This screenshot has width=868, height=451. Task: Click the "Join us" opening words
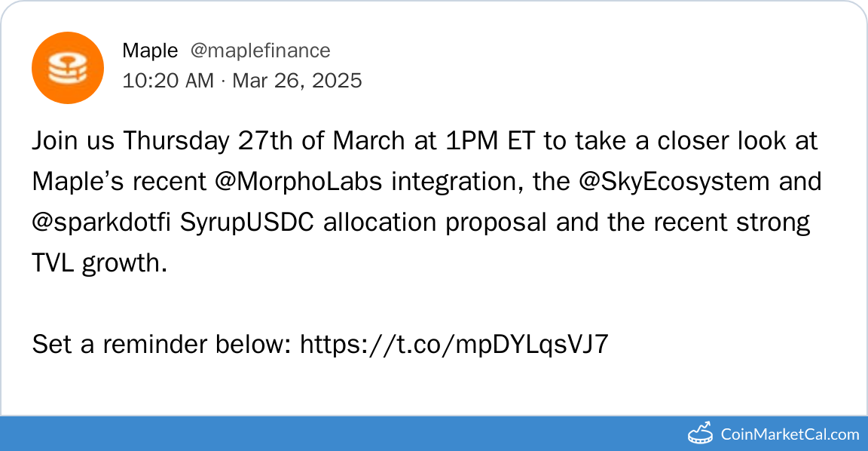click(74, 141)
